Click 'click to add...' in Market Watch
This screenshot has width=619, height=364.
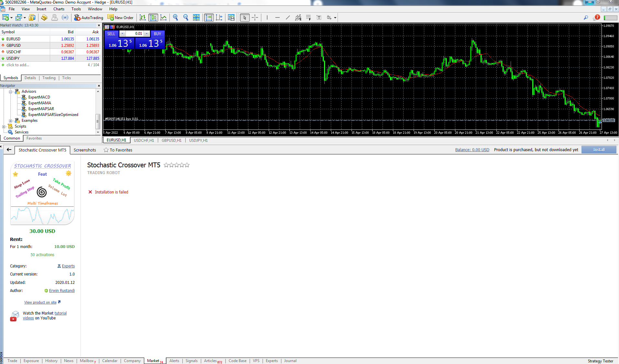[x=18, y=65]
